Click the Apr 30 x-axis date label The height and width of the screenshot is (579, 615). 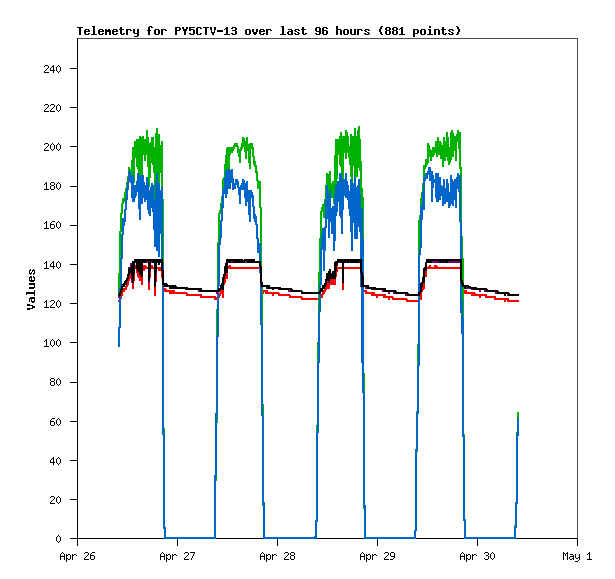point(477,556)
